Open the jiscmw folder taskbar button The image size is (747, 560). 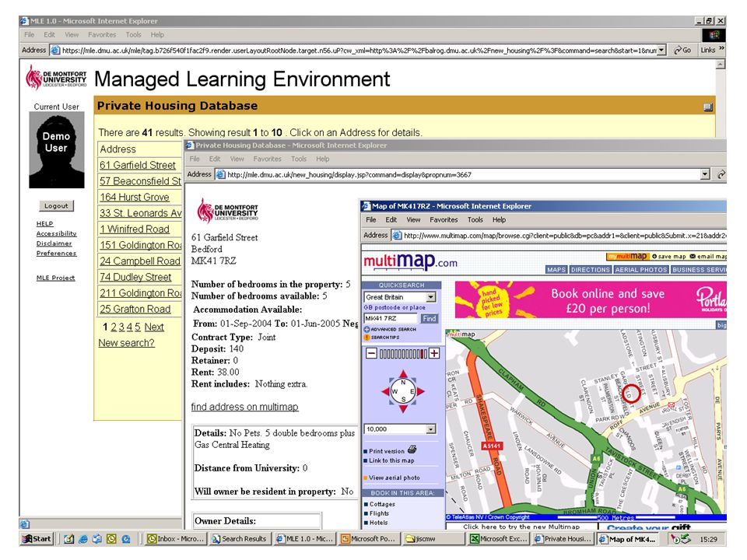click(x=433, y=538)
